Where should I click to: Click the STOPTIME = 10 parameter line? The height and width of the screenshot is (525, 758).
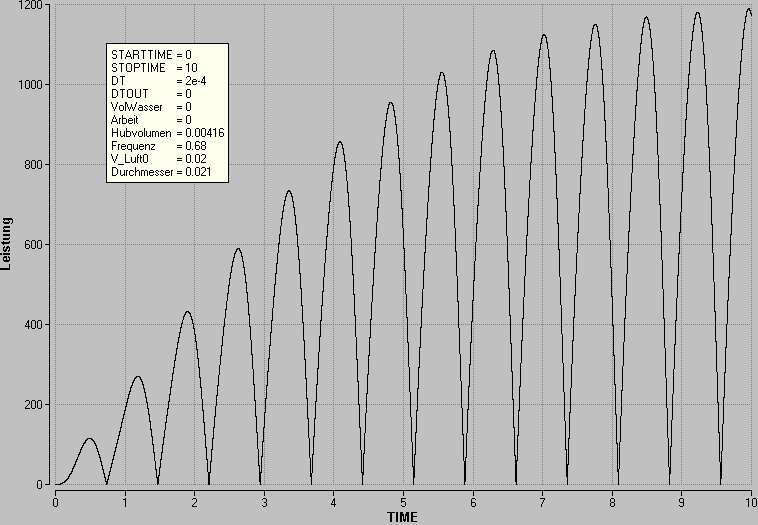154,68
